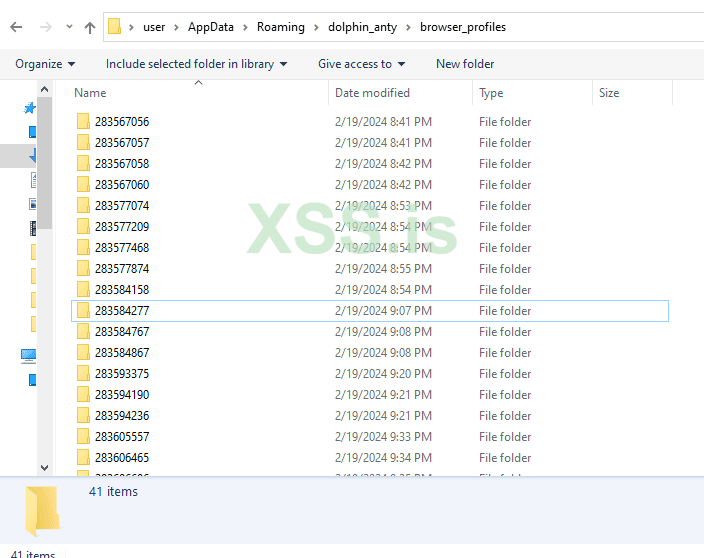704x558 pixels.
Task: Click 'File folder' type of 283584158
Action: pos(505,290)
